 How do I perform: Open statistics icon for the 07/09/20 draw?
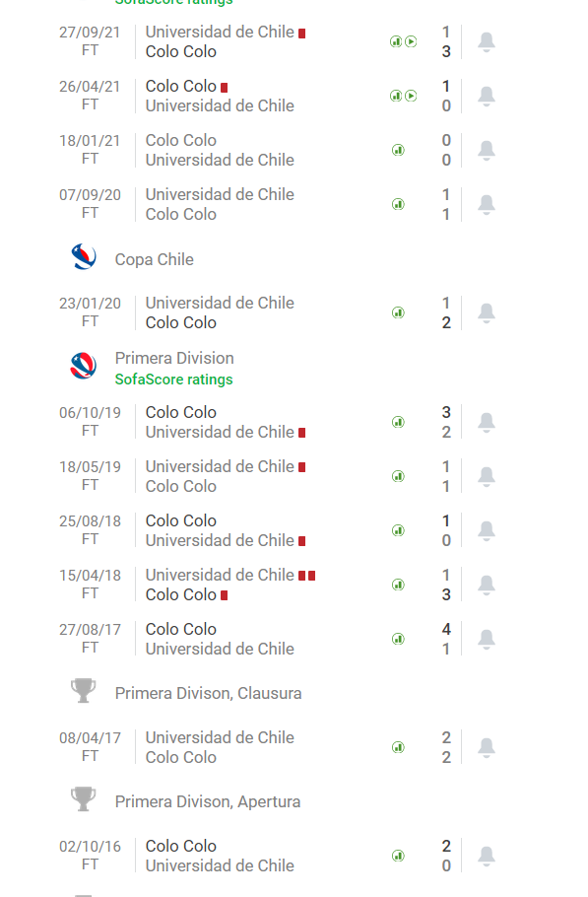[x=397, y=204]
